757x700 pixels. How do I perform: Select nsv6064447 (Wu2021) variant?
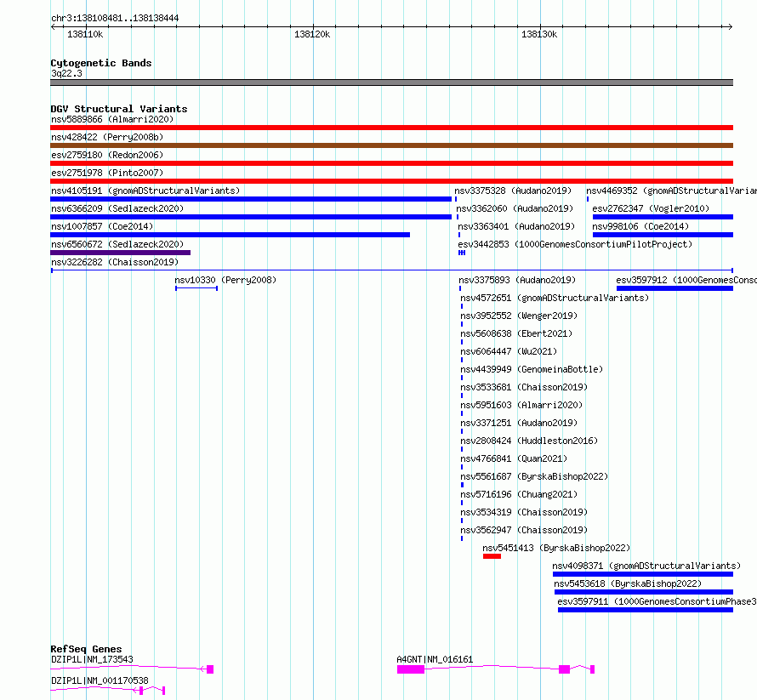[x=509, y=351]
